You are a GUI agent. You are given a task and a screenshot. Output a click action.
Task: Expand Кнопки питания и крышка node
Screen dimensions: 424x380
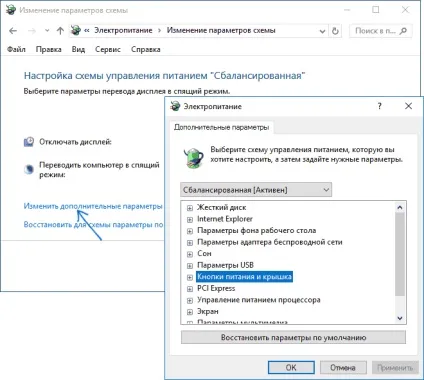point(190,277)
